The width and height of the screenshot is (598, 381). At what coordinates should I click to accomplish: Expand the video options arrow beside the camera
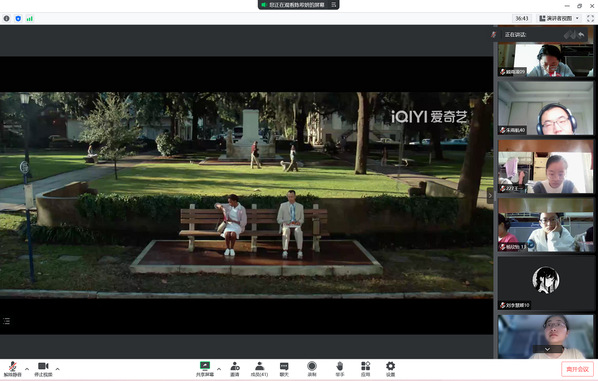[58, 369]
